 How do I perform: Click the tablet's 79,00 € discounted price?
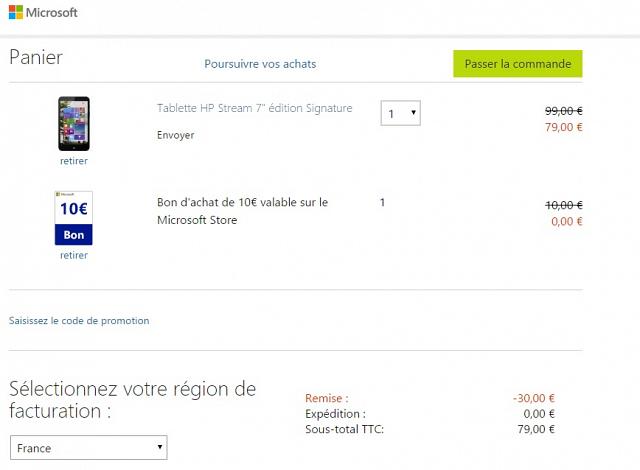(564, 127)
